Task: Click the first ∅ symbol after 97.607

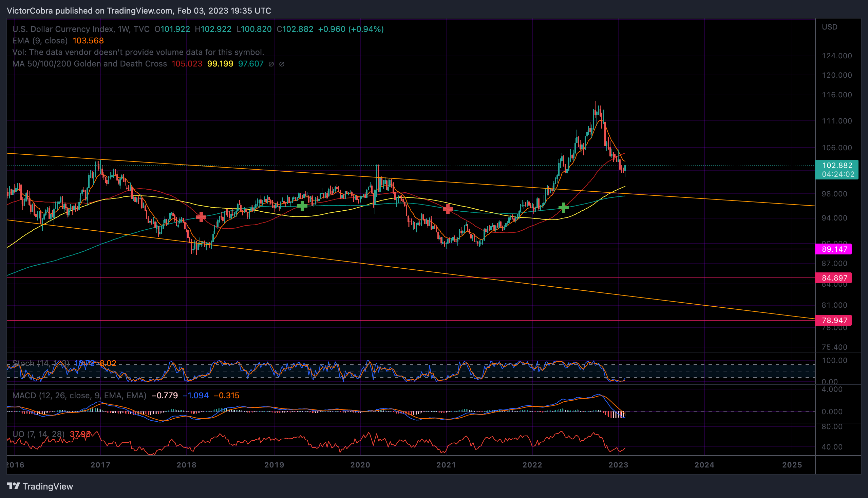Action: coord(271,64)
